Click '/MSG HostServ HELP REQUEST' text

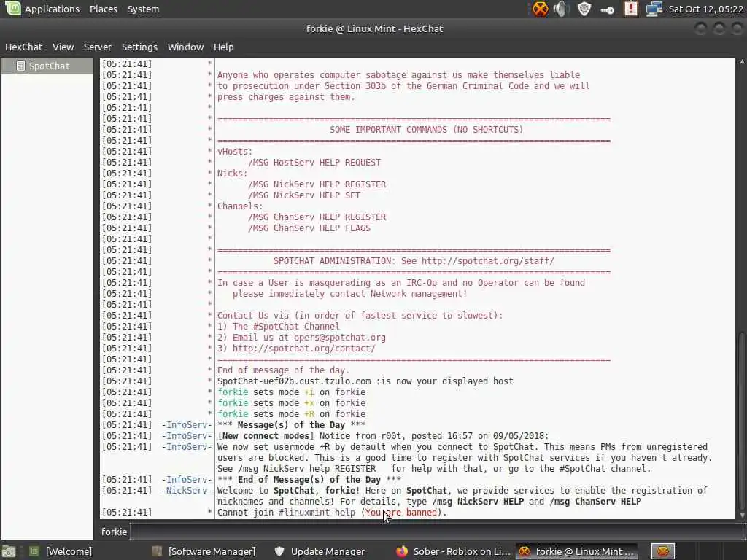[x=314, y=163]
